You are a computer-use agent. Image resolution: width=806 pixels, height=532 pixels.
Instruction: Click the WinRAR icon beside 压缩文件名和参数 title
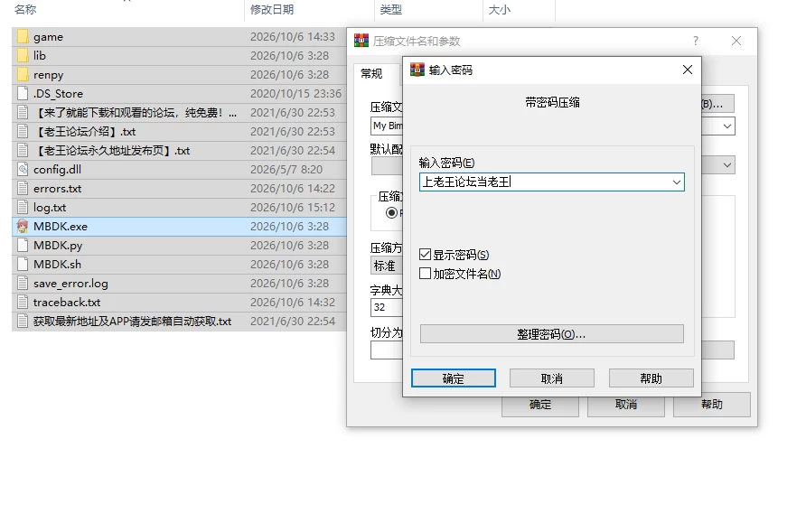click(x=361, y=41)
